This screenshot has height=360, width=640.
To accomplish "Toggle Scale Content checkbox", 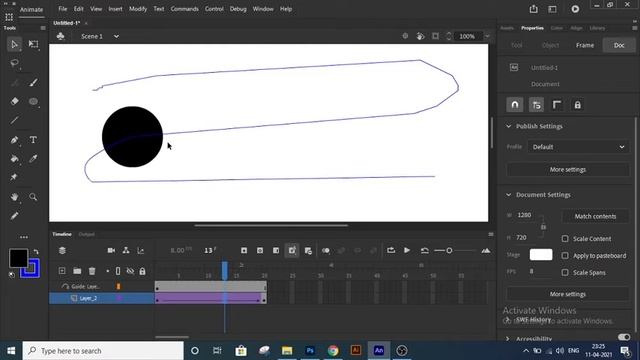I will click(565, 239).
